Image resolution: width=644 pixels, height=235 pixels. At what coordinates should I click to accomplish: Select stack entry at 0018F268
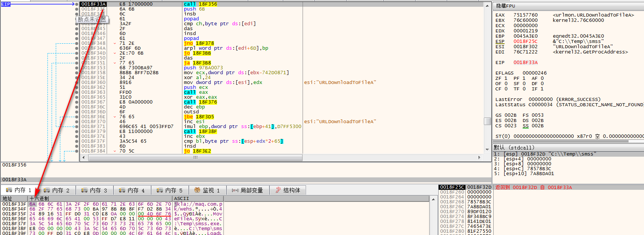pyautogui.click(x=541, y=202)
